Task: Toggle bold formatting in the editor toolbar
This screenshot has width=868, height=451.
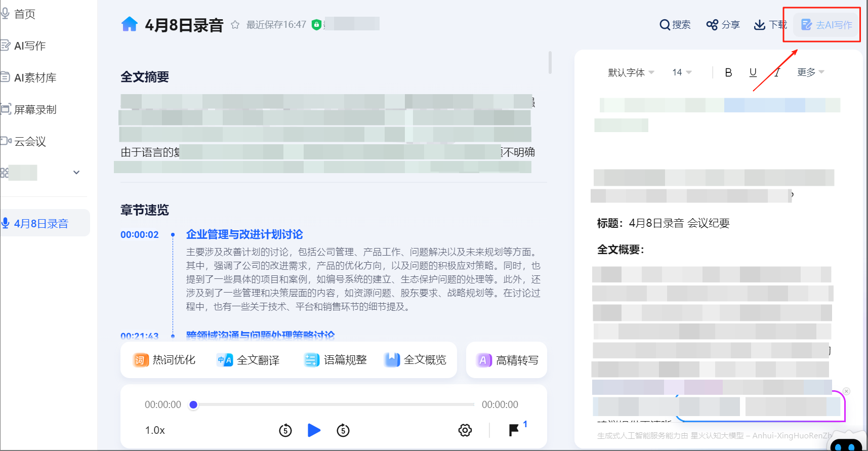Action: tap(728, 72)
